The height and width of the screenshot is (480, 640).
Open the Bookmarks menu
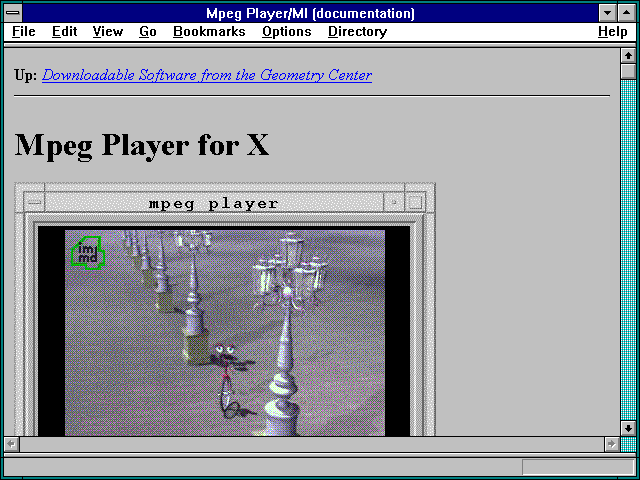click(x=209, y=32)
